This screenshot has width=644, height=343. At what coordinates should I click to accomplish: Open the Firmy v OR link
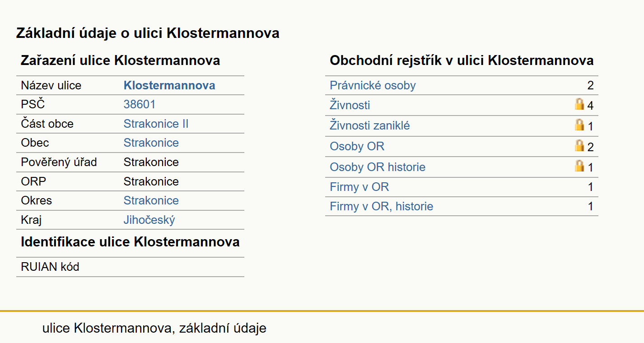click(x=359, y=187)
